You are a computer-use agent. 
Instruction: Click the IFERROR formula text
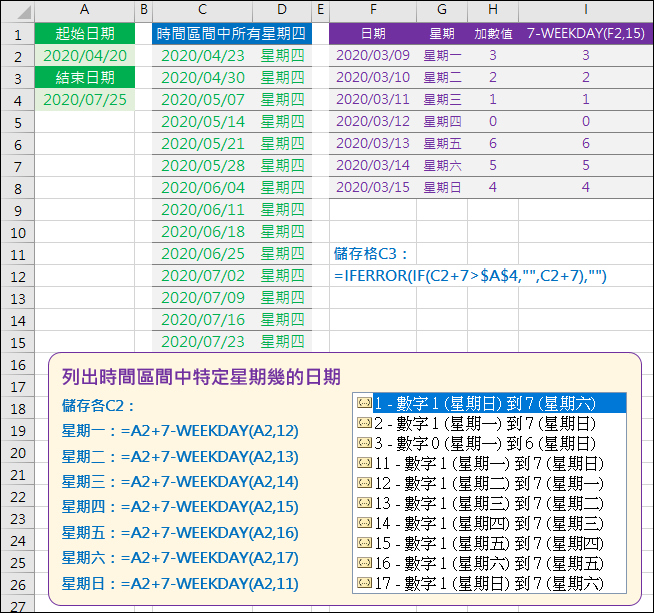coord(470,276)
